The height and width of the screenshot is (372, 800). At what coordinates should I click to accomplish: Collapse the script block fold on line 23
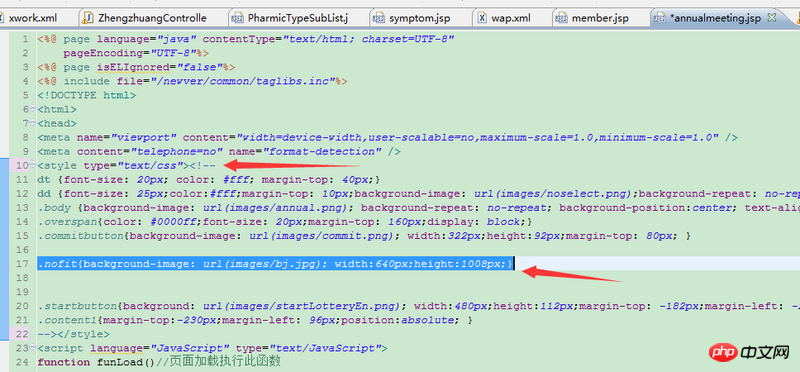[32, 348]
